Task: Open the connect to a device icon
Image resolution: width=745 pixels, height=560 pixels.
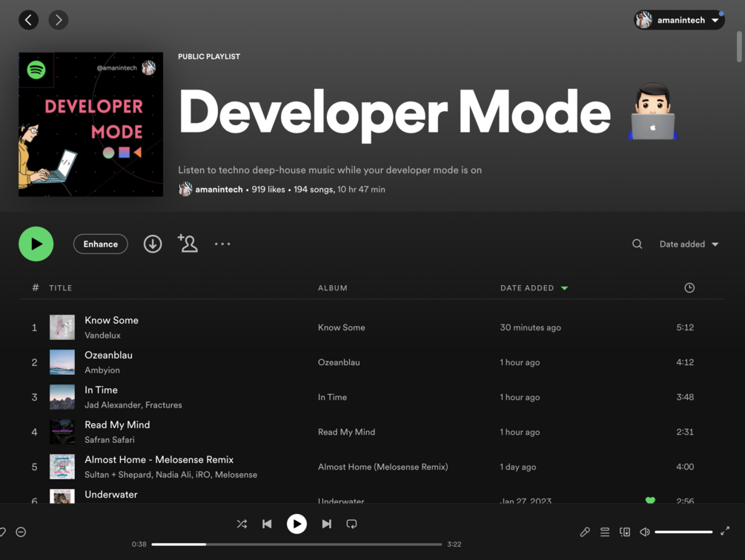Action: [625, 532]
